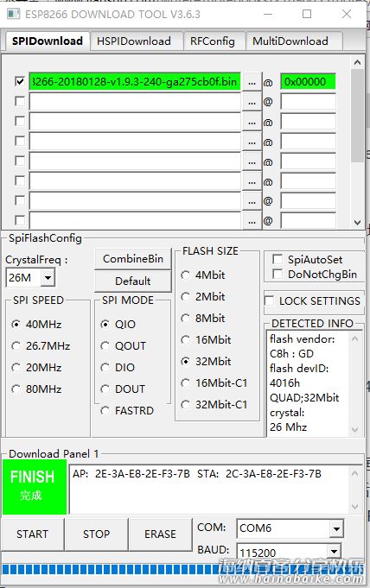The width and height of the screenshot is (370, 588).
Task: Enable the SpiAutoSet checkbox
Action: click(x=277, y=259)
